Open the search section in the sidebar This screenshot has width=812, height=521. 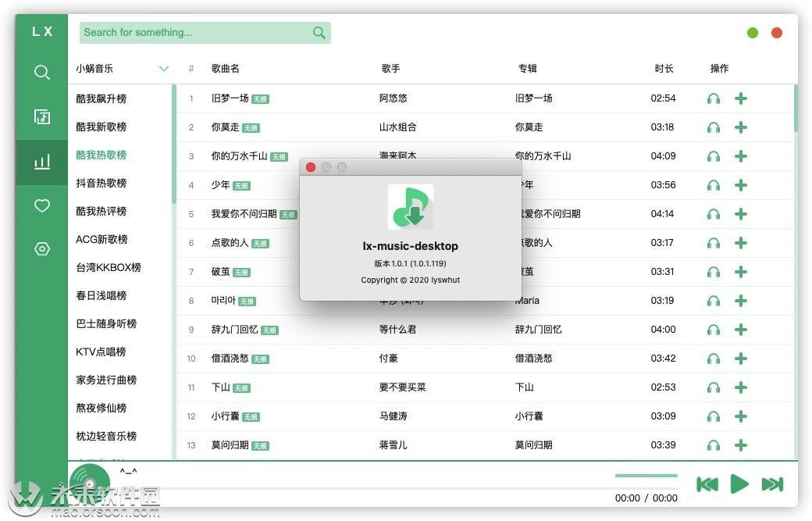point(41,71)
